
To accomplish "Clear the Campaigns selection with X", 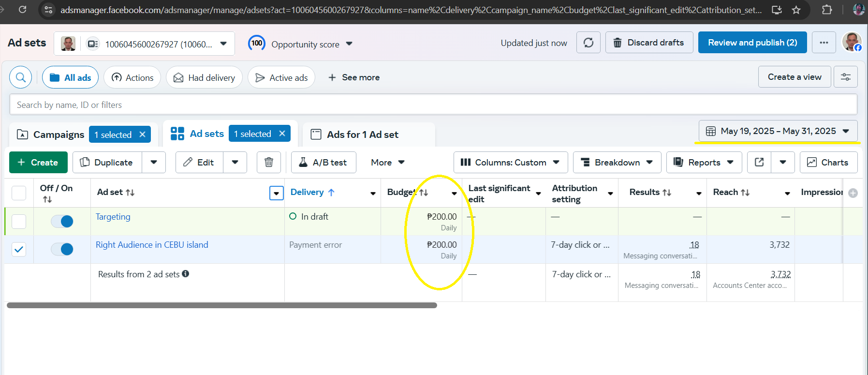I will [142, 135].
